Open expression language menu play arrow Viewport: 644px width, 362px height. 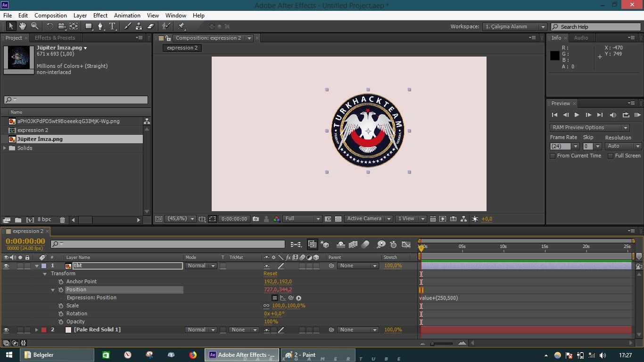299,298
